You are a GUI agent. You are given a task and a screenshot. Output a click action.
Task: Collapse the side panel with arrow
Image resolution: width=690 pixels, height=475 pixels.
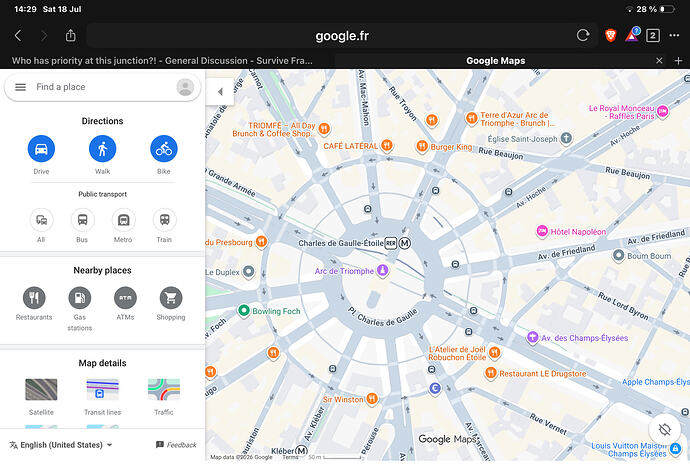(220, 92)
